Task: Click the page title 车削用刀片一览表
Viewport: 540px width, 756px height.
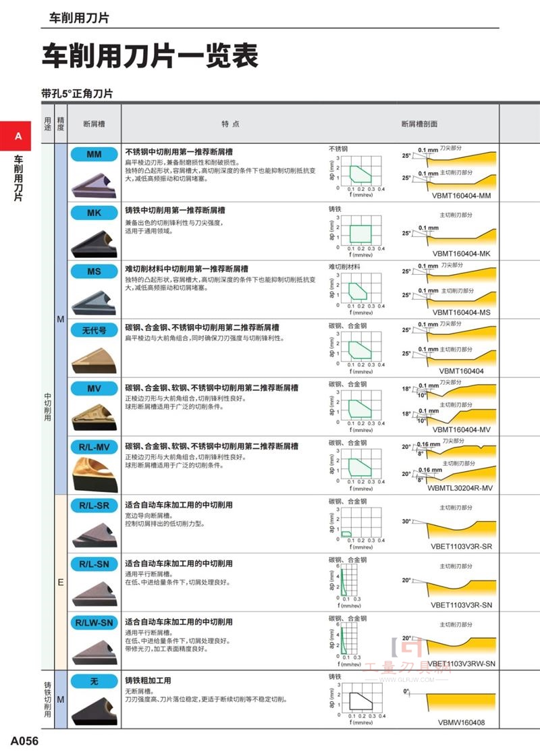Action: pos(150,55)
